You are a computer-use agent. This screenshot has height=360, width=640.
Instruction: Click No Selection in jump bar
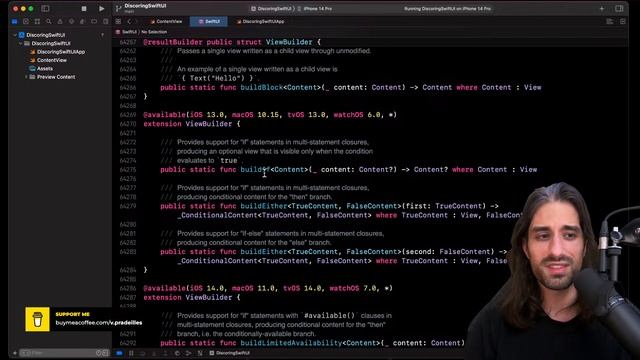pos(154,32)
